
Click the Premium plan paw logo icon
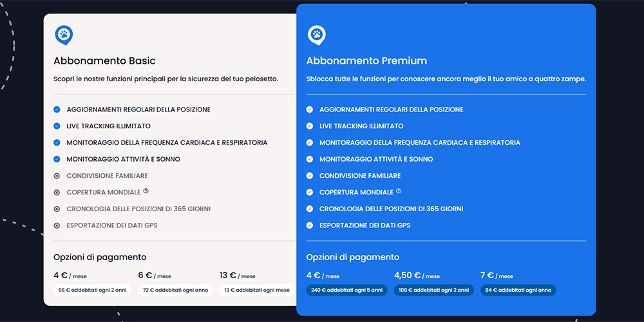click(x=316, y=35)
